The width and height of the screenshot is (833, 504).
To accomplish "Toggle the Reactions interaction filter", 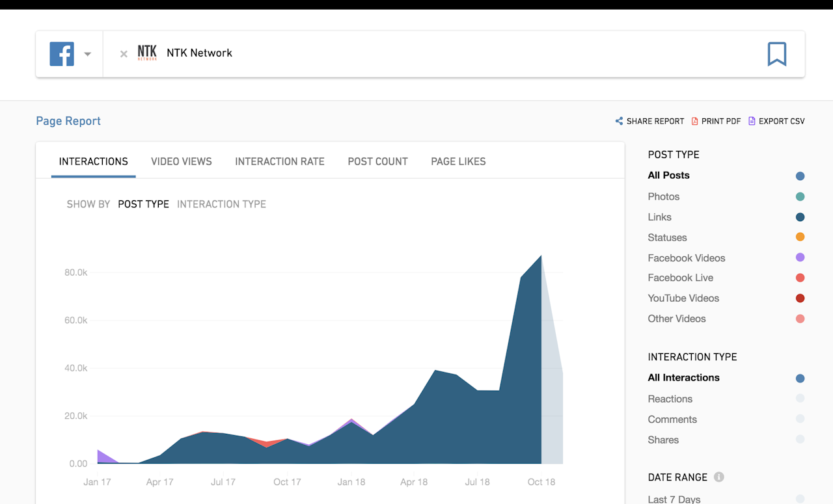I will 670,399.
